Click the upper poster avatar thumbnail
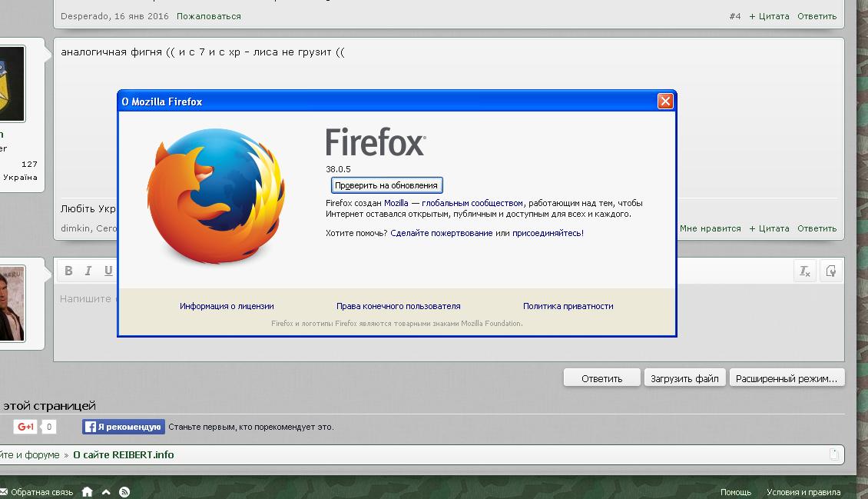Viewport: 868px width, 499px height. click(x=12, y=84)
